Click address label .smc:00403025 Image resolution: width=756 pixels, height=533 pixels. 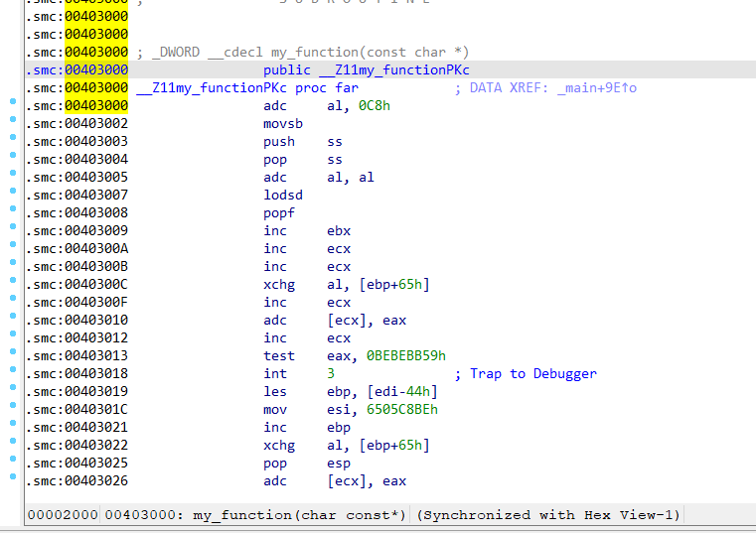76,463
